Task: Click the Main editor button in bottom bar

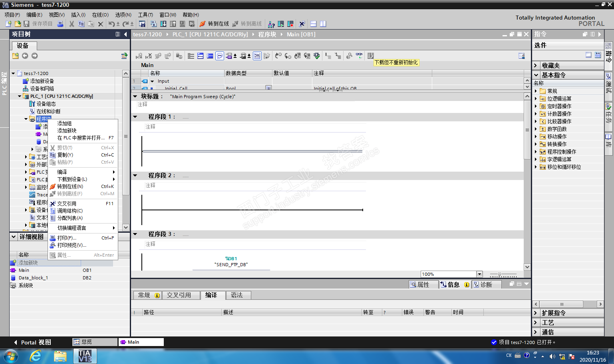Action: coord(141,342)
